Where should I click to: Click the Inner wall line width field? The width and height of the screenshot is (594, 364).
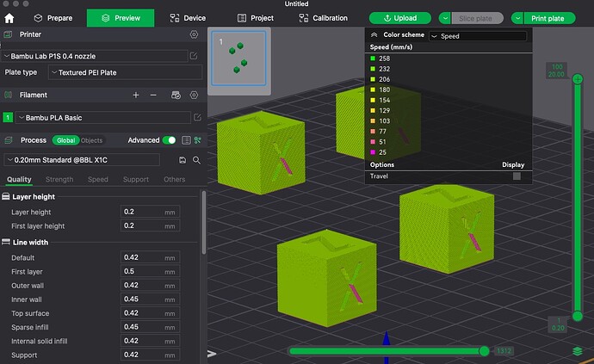click(x=150, y=299)
